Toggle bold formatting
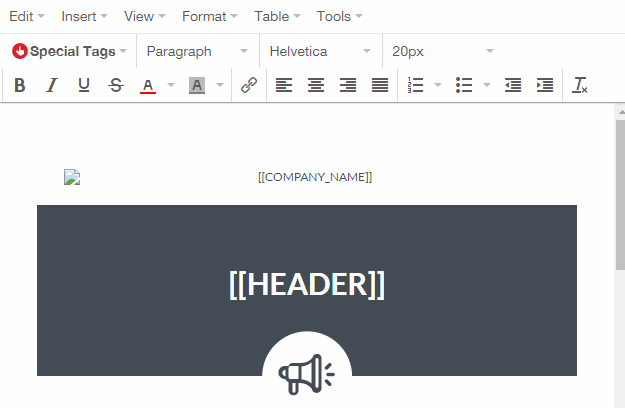625x408 pixels. [20, 85]
